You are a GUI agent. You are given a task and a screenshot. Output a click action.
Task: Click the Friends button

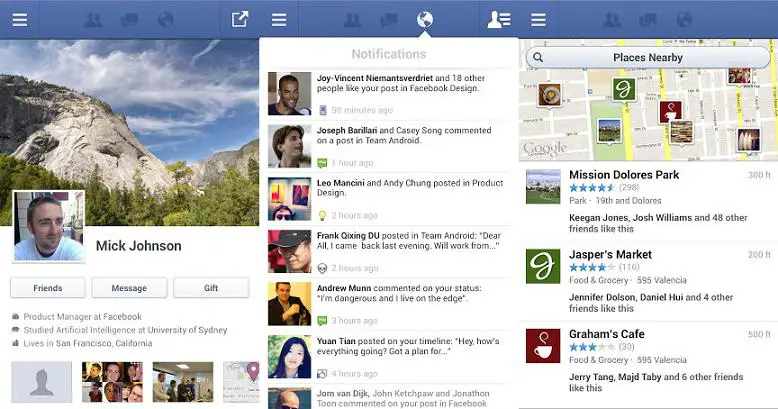[48, 288]
